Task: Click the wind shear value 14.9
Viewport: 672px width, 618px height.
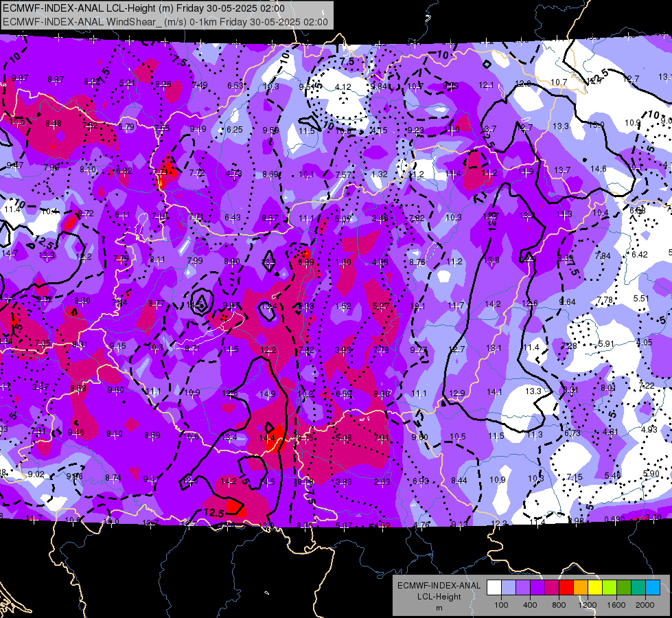Action: pos(268,393)
